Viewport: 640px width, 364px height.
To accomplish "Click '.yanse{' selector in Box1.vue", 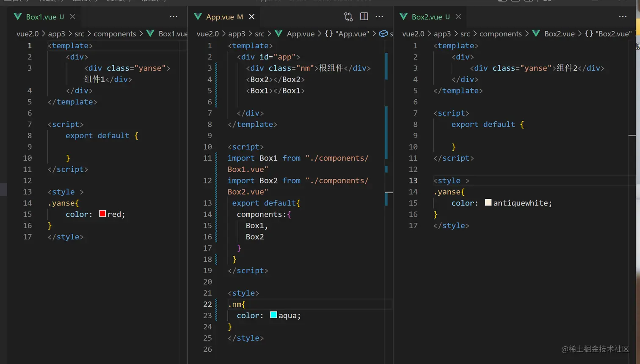I will pyautogui.click(x=63, y=203).
